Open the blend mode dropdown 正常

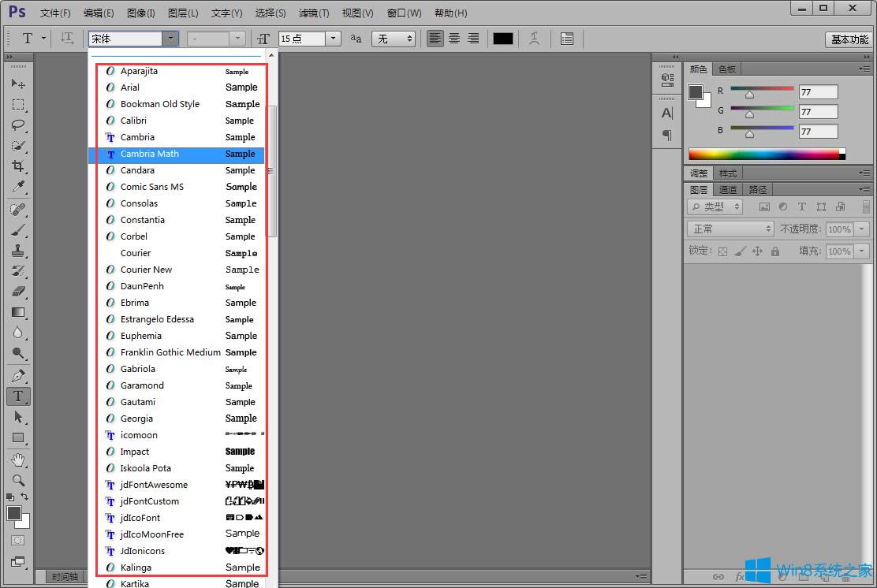pyautogui.click(x=731, y=229)
